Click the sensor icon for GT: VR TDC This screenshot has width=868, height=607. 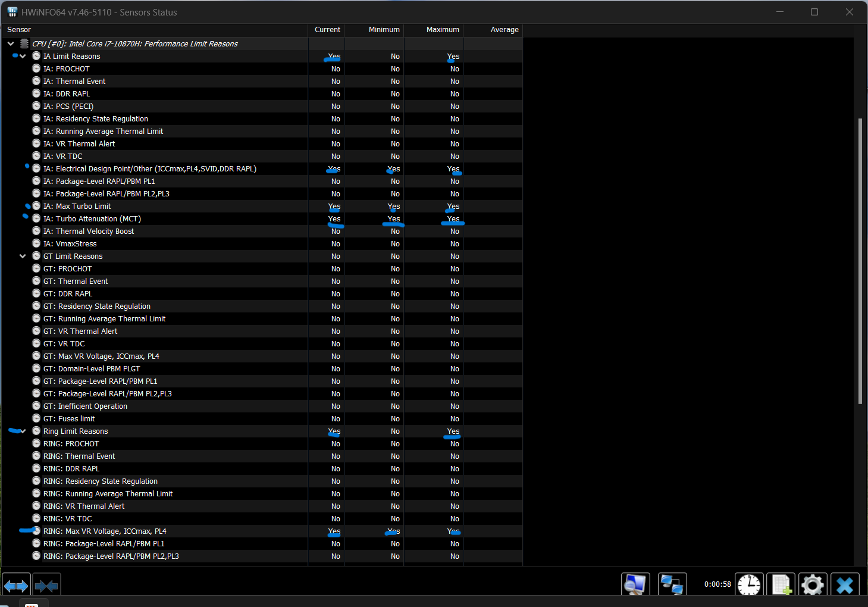point(36,343)
